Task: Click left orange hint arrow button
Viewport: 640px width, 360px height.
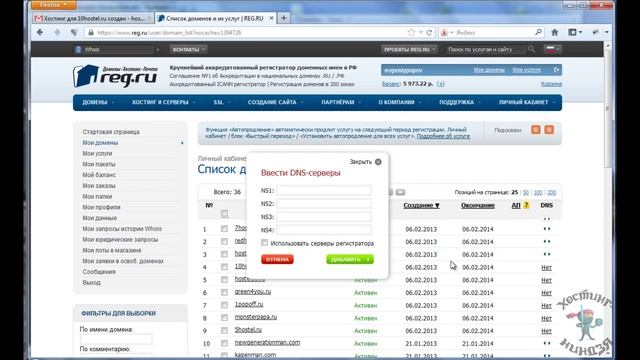Action: (536, 130)
